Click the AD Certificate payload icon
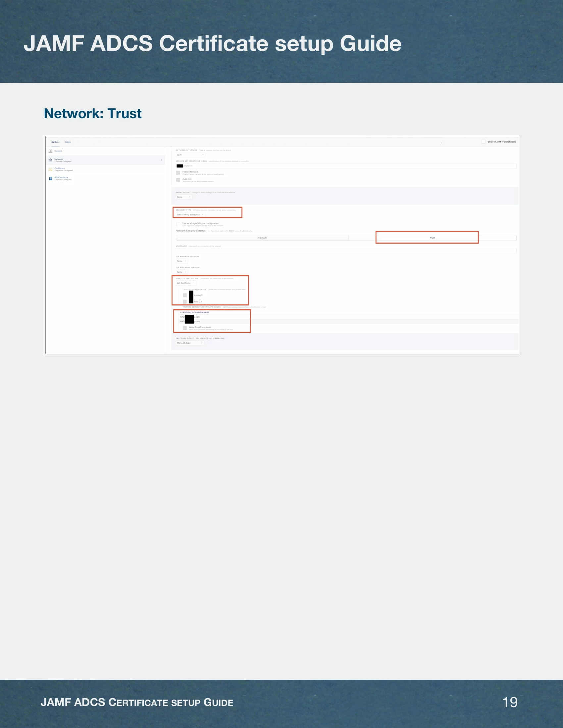Screen dimensions: 563x728 click(x=50, y=178)
